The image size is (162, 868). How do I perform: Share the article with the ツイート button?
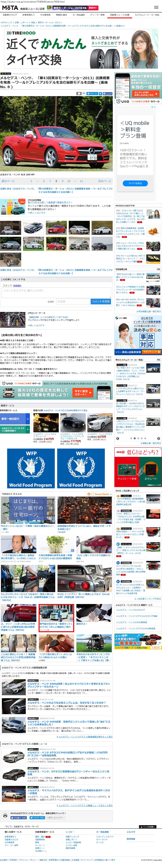92,94
